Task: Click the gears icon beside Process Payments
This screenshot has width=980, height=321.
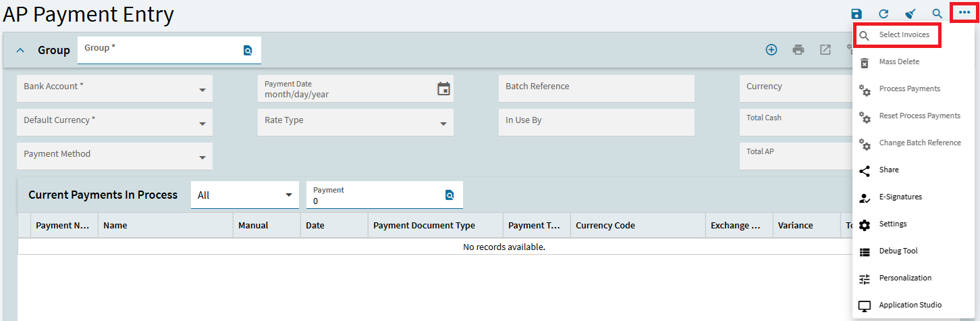Action: point(865,89)
